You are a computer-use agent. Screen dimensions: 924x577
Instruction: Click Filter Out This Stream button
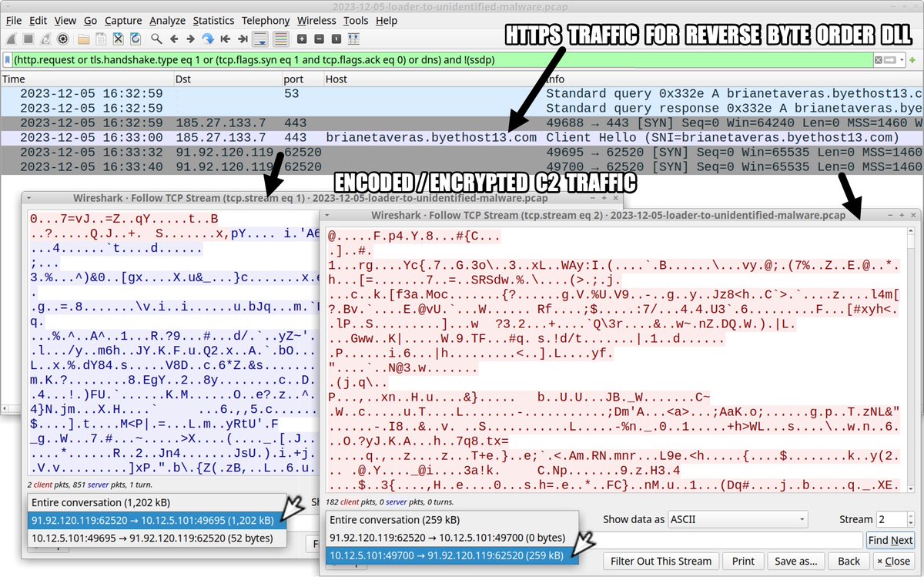coord(662,561)
